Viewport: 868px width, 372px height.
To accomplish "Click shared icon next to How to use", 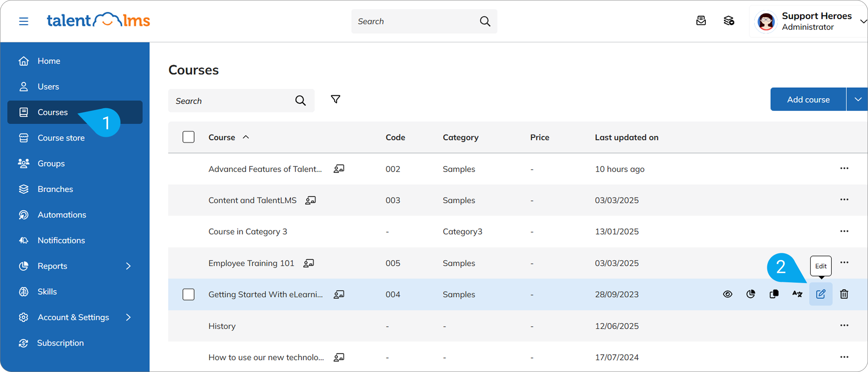I will tap(339, 357).
